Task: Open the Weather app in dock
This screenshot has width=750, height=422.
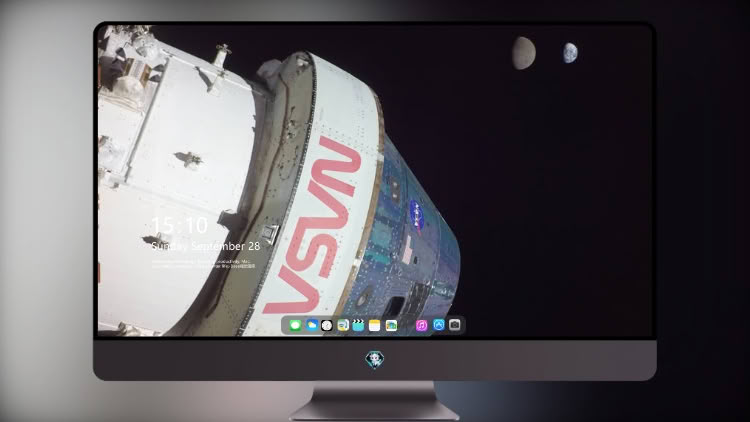Action: (311, 325)
